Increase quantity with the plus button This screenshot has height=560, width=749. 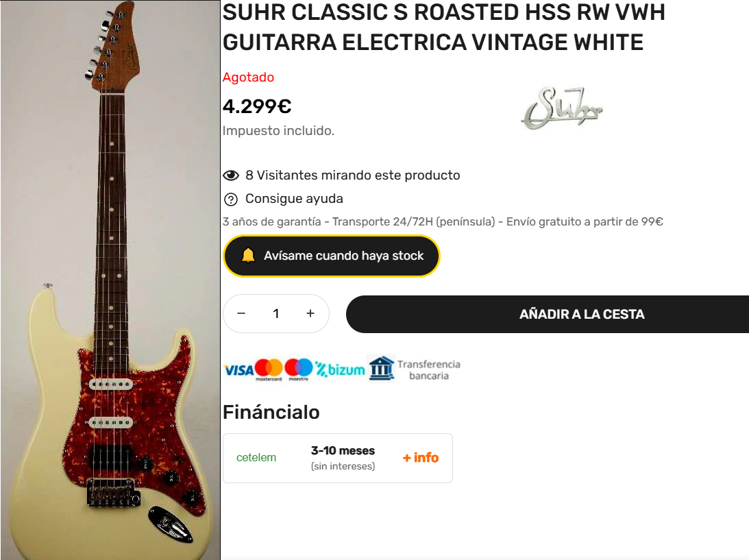310,313
